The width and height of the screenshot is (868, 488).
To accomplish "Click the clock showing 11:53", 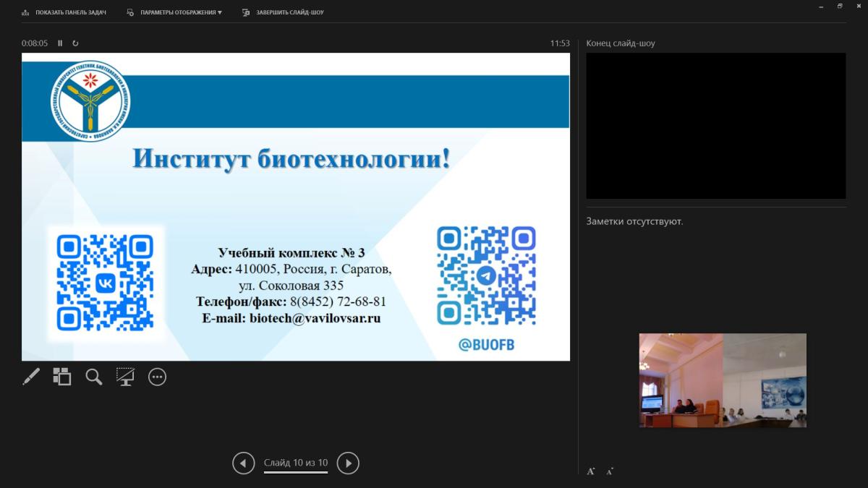I will (560, 43).
